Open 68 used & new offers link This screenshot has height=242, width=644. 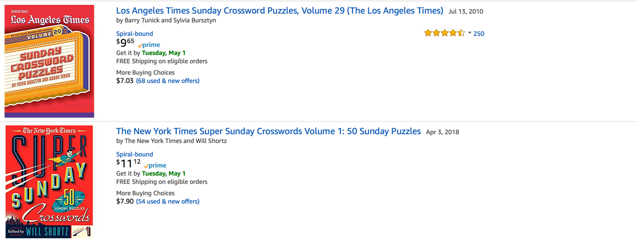click(167, 81)
